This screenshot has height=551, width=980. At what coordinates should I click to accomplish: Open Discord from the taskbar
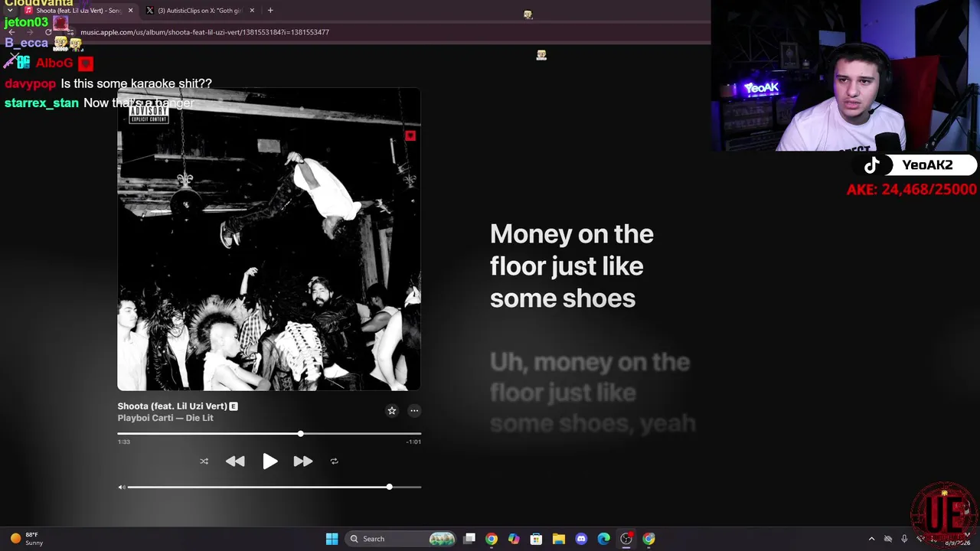point(581,539)
